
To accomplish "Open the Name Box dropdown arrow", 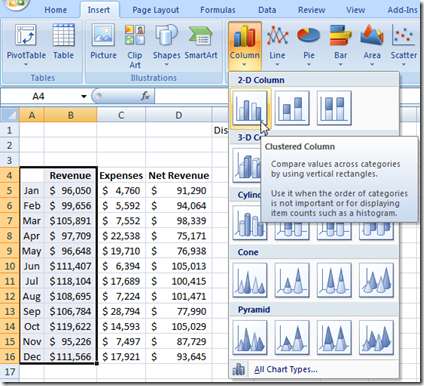I will [x=84, y=97].
